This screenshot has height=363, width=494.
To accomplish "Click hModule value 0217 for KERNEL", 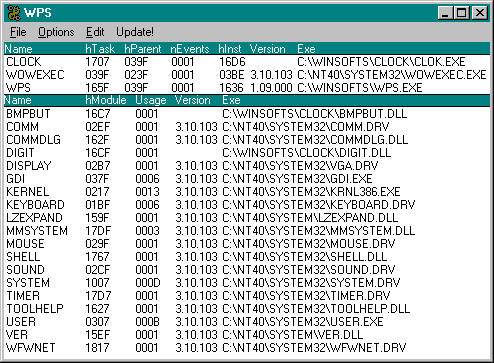I will pos(97,192).
